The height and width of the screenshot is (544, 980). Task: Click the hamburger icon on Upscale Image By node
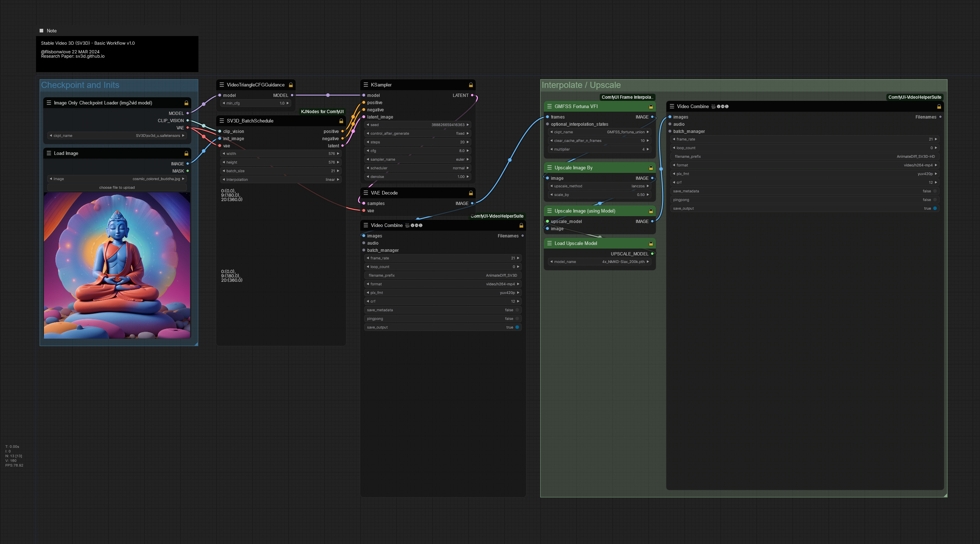[549, 168]
